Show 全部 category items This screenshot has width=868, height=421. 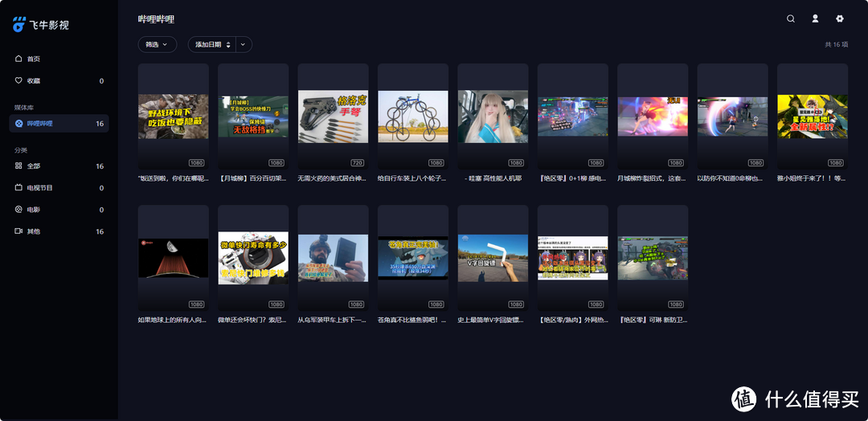[33, 166]
